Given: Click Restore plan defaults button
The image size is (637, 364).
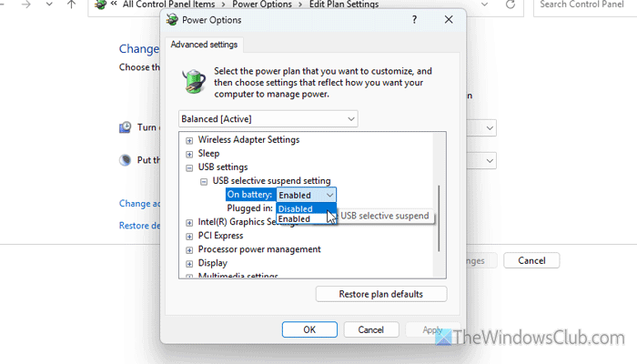Looking at the screenshot, I should pyautogui.click(x=381, y=294).
